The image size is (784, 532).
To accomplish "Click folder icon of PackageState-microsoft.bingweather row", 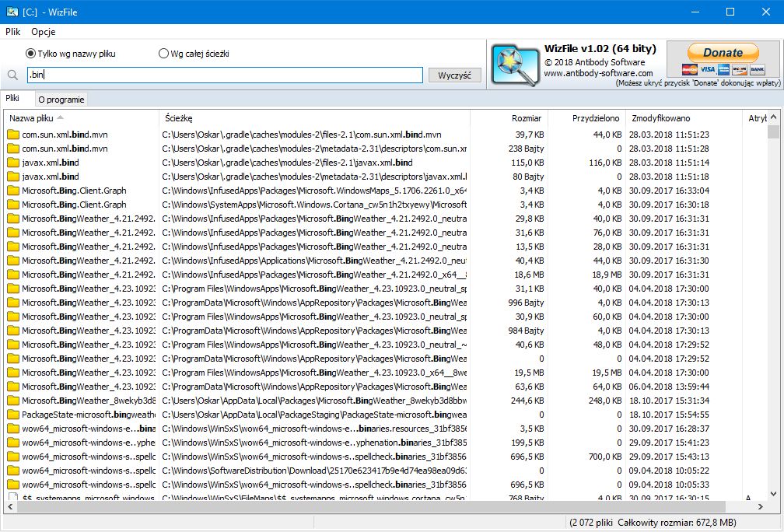I will [13, 415].
